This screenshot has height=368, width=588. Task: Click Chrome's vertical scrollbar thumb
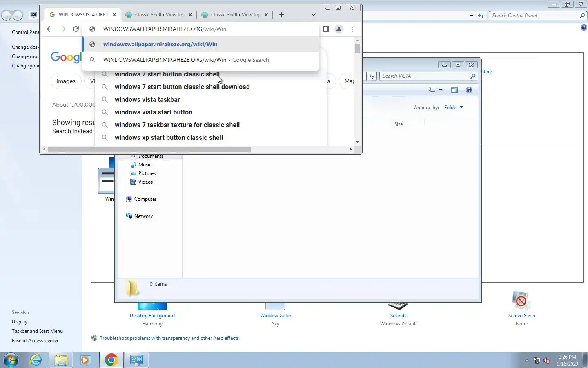tap(357, 48)
